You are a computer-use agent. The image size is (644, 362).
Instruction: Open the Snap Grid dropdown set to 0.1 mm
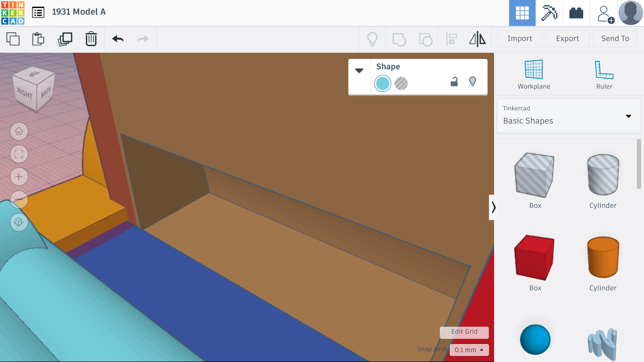coord(468,350)
